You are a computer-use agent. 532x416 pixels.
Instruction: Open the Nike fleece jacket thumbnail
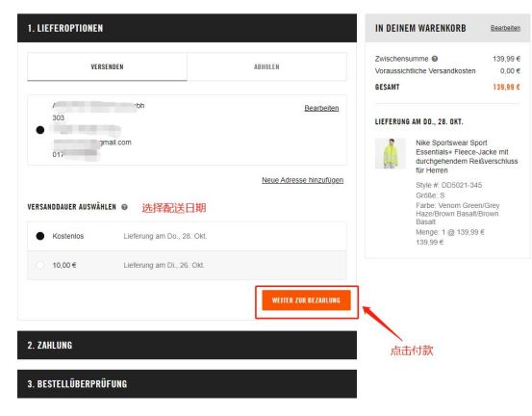click(x=391, y=153)
